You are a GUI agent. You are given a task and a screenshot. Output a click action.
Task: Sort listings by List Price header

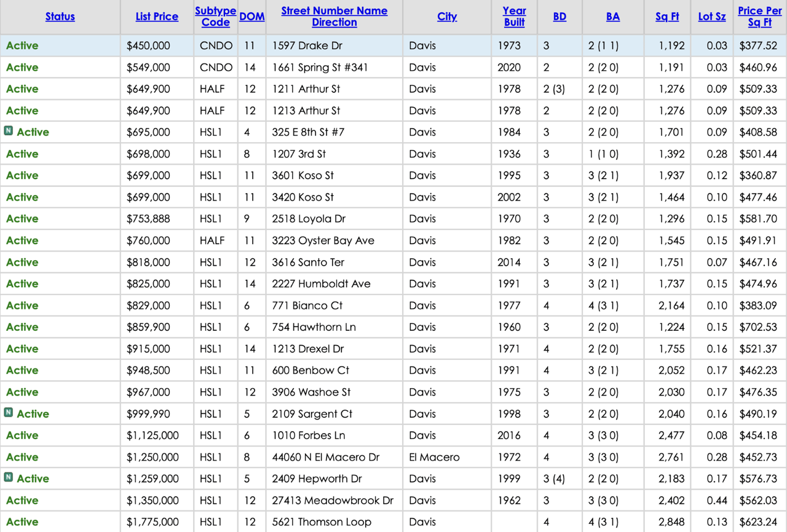pos(157,17)
